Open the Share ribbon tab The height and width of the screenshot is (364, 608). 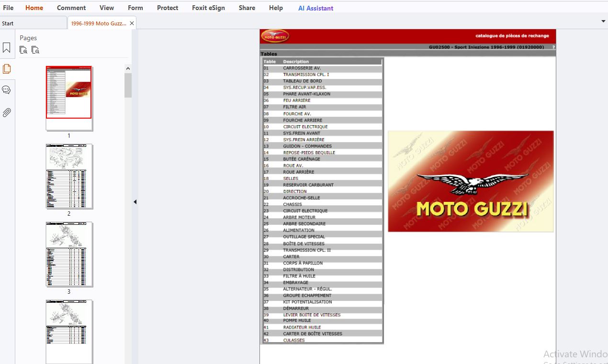pyautogui.click(x=247, y=8)
